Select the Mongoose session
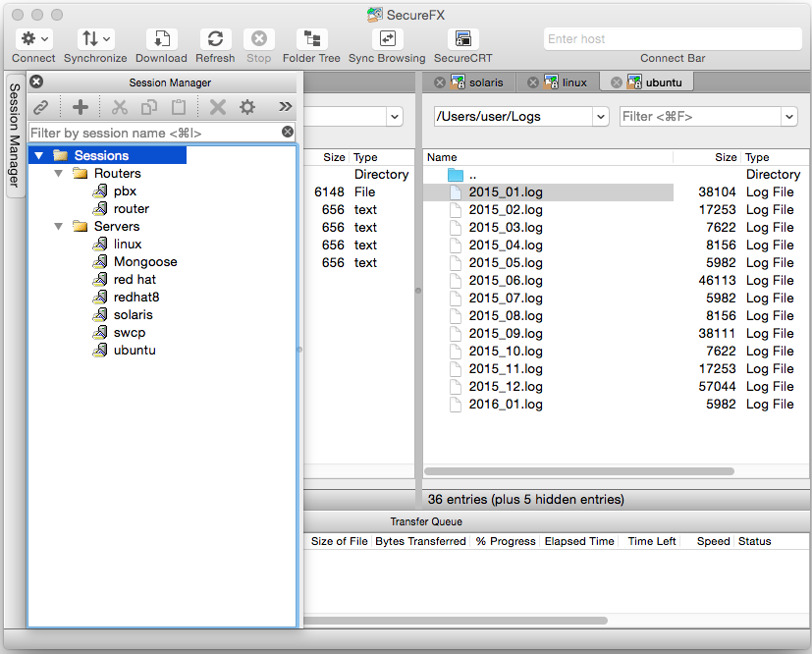Viewport: 812px width, 654px height. tap(145, 262)
